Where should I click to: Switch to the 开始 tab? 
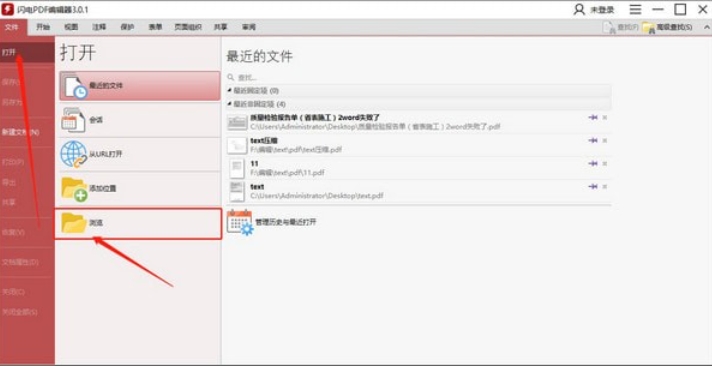click(x=43, y=27)
